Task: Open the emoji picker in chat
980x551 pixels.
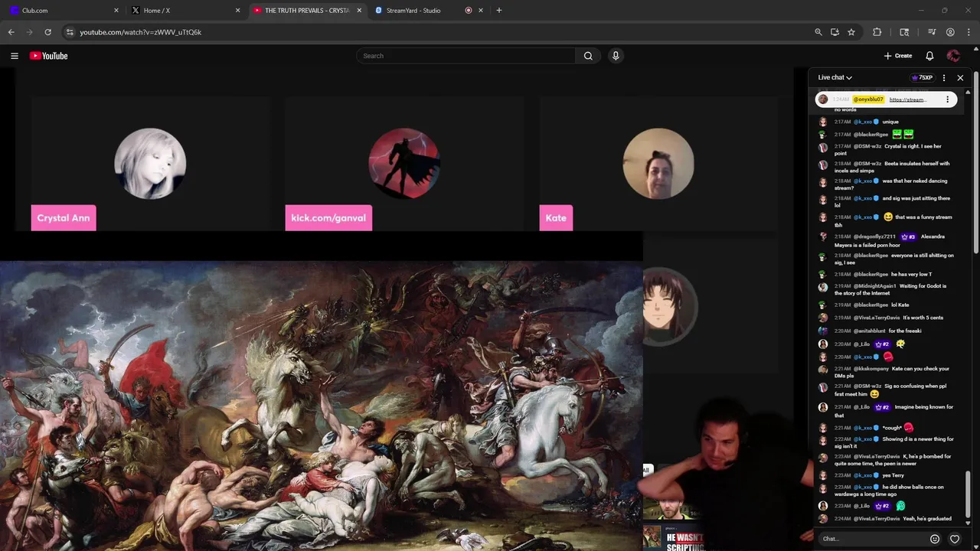Action: click(935, 539)
